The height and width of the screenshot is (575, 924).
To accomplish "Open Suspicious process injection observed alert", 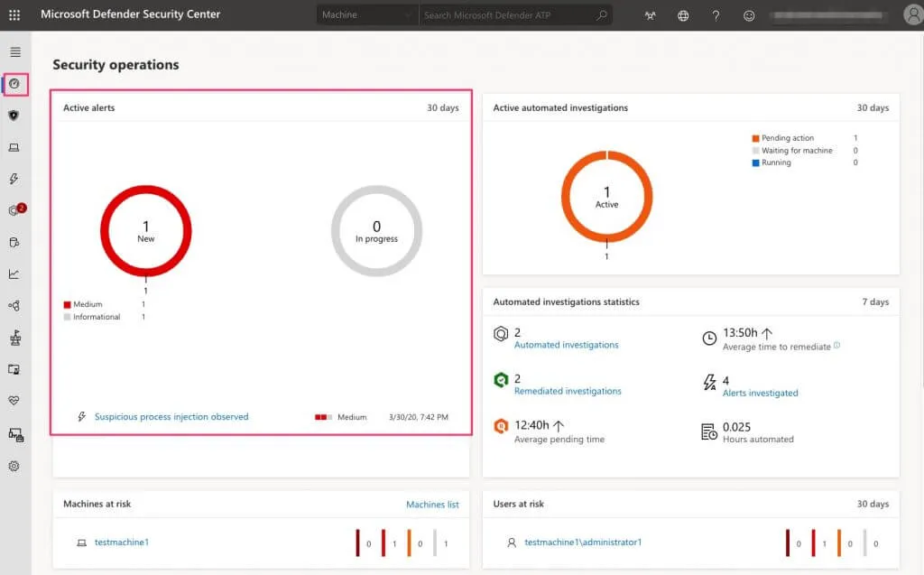I will tap(171, 417).
